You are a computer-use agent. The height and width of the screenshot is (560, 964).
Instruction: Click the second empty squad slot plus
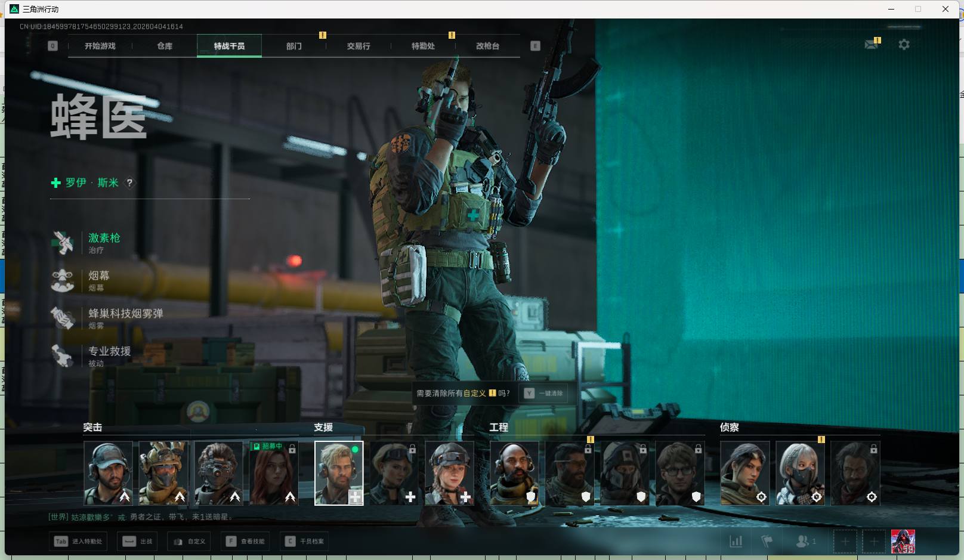tap(873, 542)
